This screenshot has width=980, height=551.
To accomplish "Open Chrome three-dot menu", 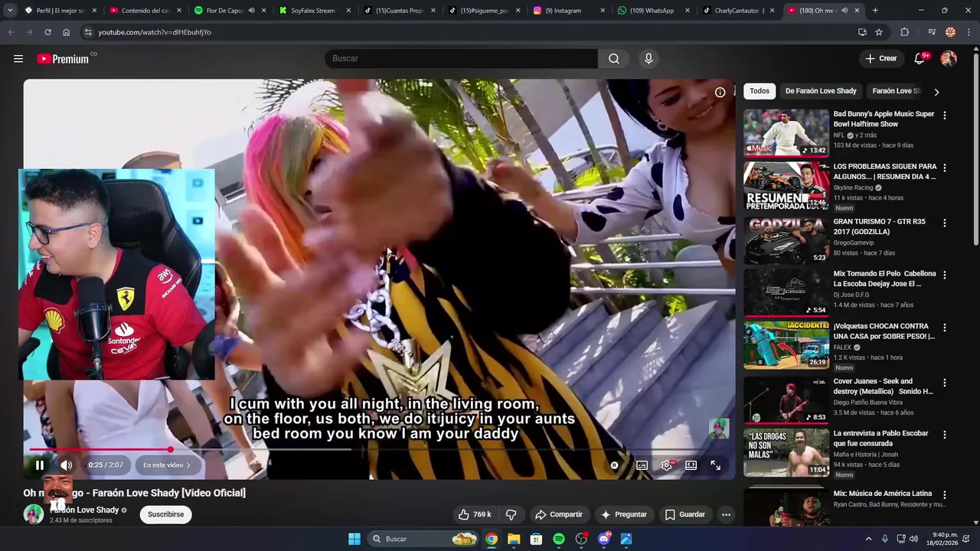I will pos(969,32).
